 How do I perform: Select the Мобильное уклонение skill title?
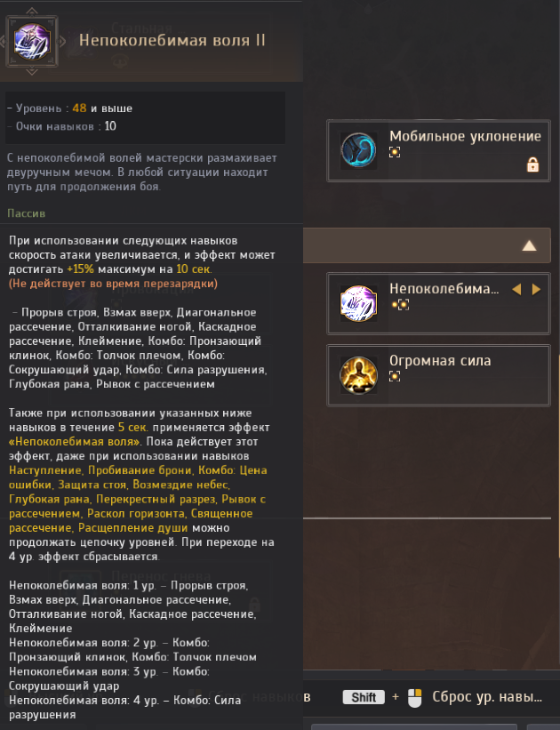[x=465, y=136]
